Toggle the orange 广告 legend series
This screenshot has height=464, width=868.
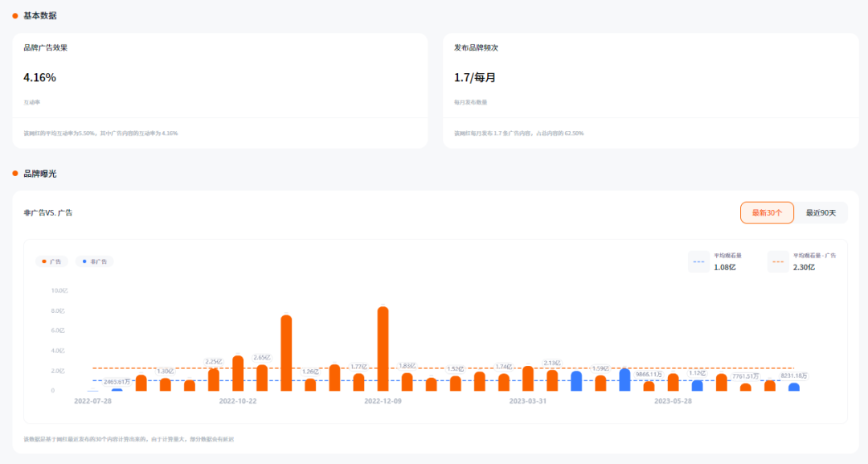[x=50, y=261]
